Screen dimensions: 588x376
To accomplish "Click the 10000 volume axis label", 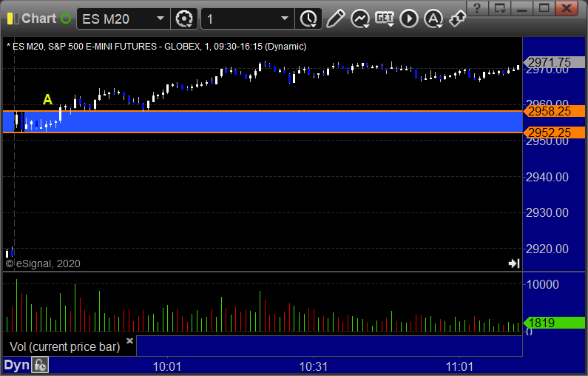I will 543,284.
